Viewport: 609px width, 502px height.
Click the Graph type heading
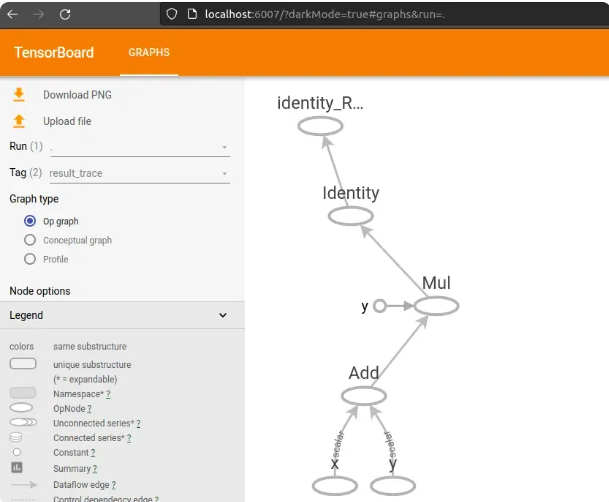(34, 199)
